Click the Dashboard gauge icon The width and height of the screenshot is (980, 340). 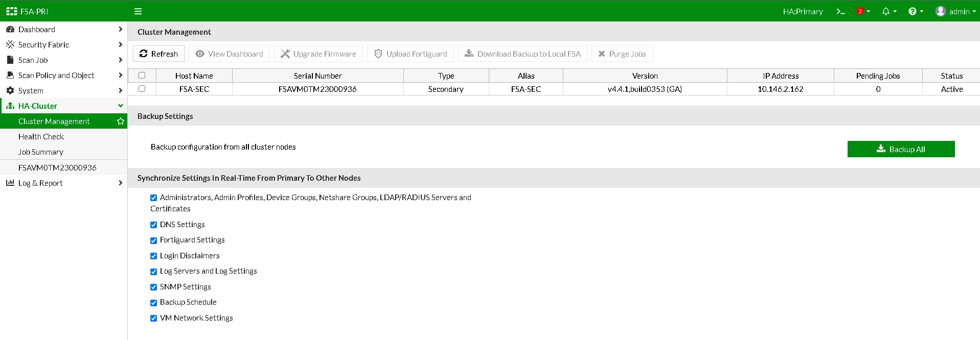pyautogui.click(x=10, y=29)
